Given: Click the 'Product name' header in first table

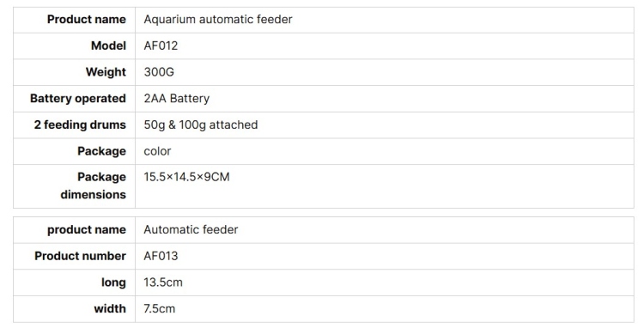Looking at the screenshot, I should pos(86,19).
